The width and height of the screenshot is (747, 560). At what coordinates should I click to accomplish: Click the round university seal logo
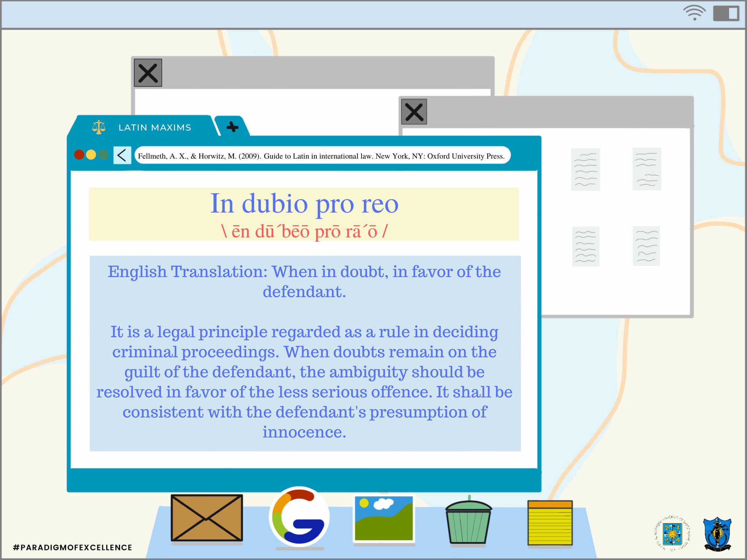[x=672, y=534]
